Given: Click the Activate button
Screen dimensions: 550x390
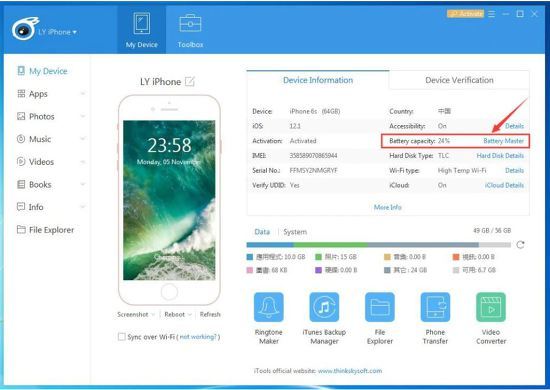Looking at the screenshot, I should [x=465, y=14].
